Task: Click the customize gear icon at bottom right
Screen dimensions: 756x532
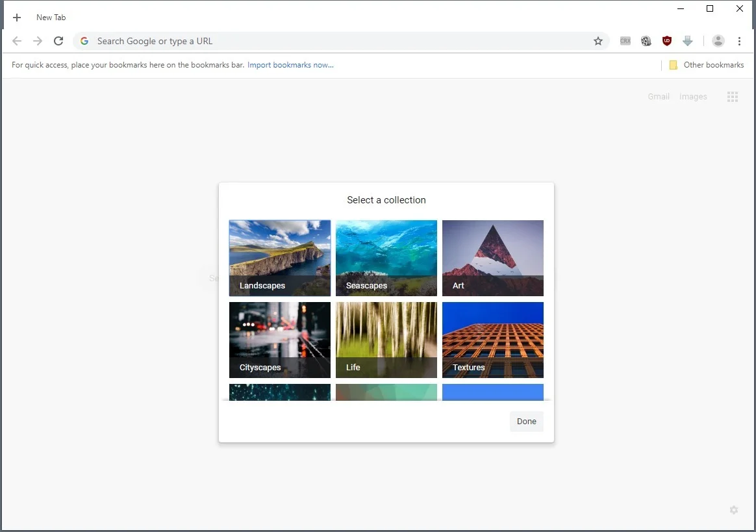Action: pos(734,510)
